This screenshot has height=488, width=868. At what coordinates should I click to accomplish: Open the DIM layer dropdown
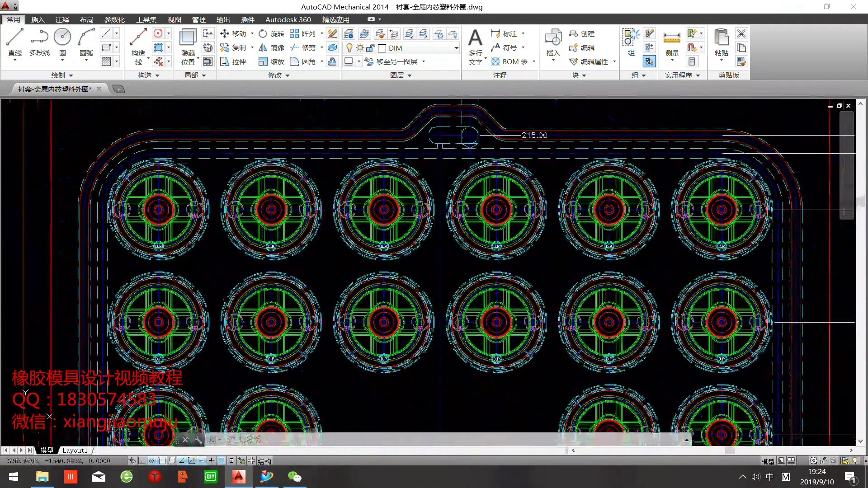[456, 48]
